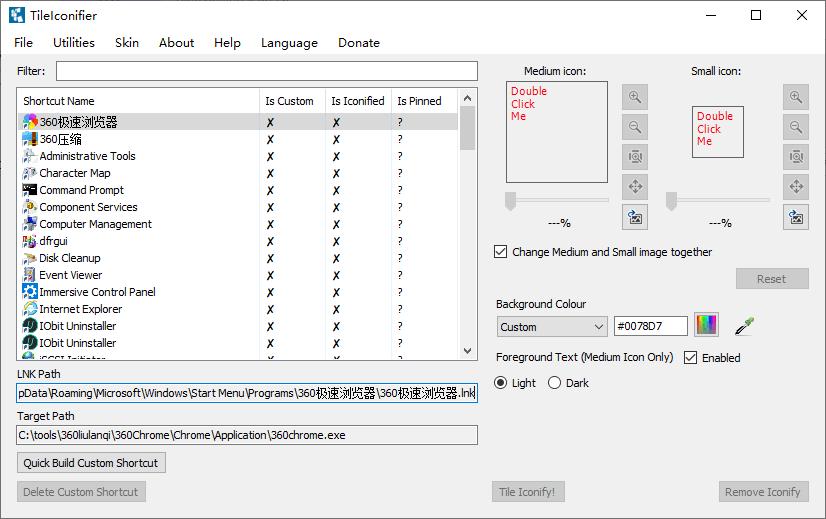Pick a background colour with the eyedropper
Image resolution: width=826 pixels, height=519 pixels.
pyautogui.click(x=744, y=326)
